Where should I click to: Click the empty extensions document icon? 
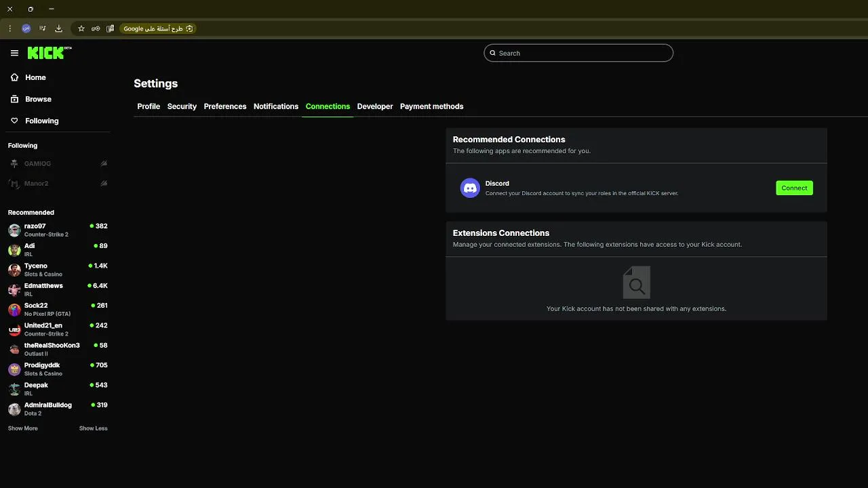[x=636, y=283]
